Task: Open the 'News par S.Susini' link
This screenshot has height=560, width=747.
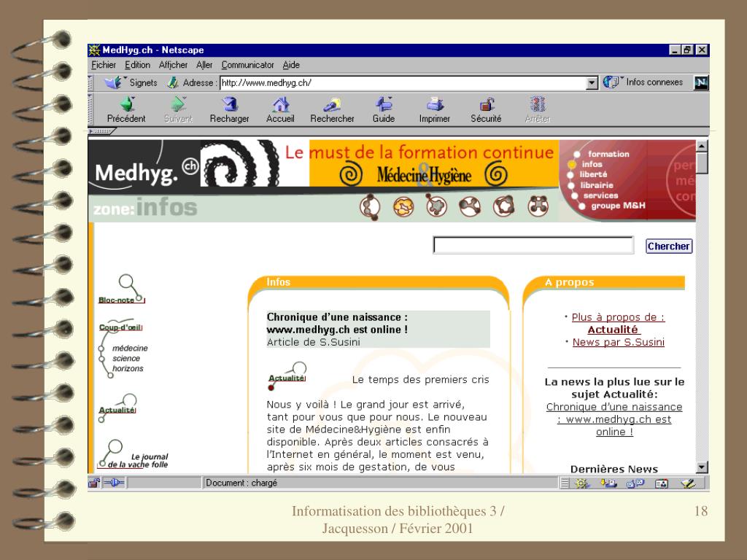Action: coord(619,342)
